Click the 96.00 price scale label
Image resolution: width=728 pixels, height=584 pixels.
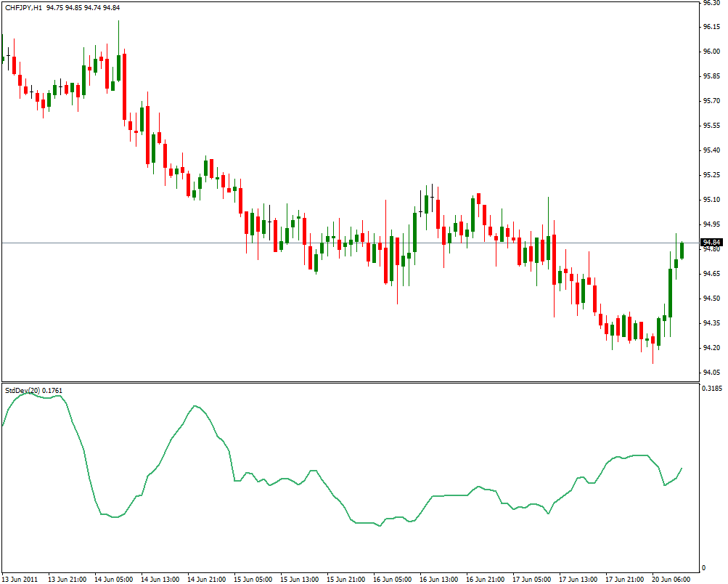pos(711,52)
